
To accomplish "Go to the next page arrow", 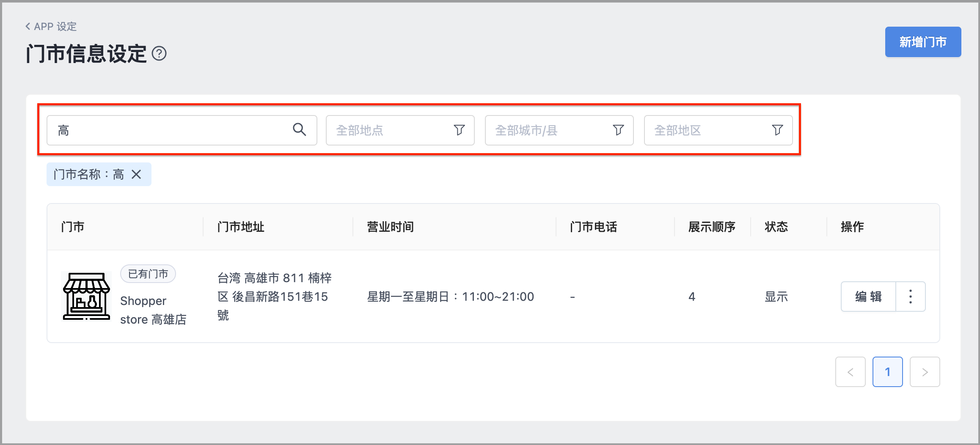I will [925, 372].
